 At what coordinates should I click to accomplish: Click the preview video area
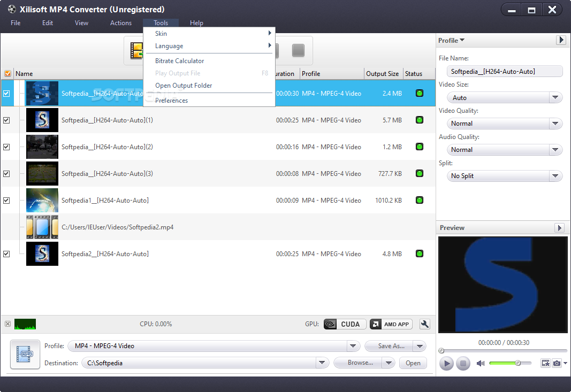pyautogui.click(x=503, y=285)
